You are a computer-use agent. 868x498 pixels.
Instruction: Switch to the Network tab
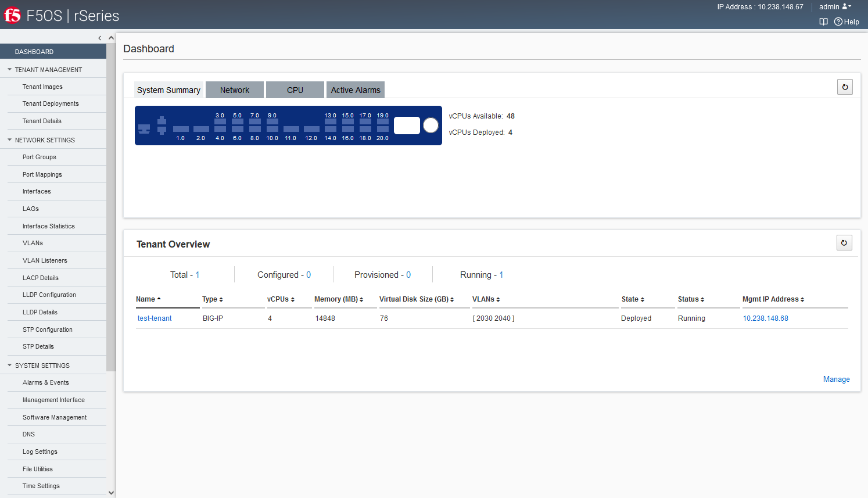(x=235, y=90)
